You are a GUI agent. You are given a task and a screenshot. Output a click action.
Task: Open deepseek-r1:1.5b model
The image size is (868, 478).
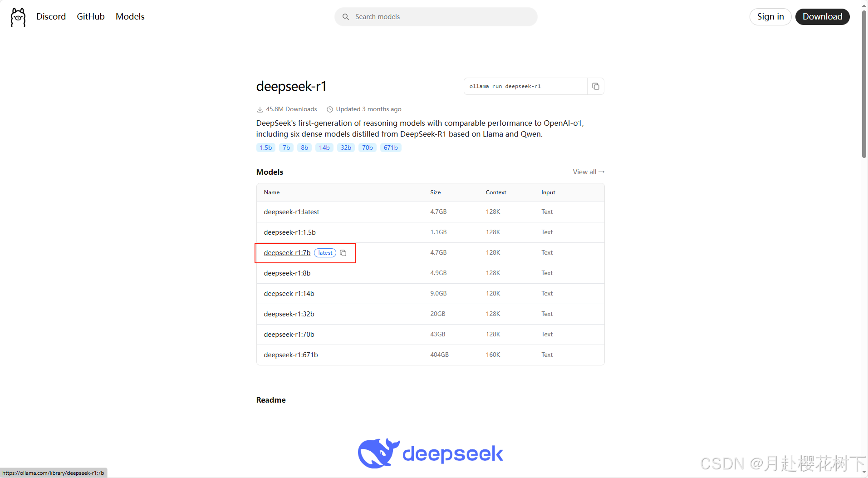point(289,232)
